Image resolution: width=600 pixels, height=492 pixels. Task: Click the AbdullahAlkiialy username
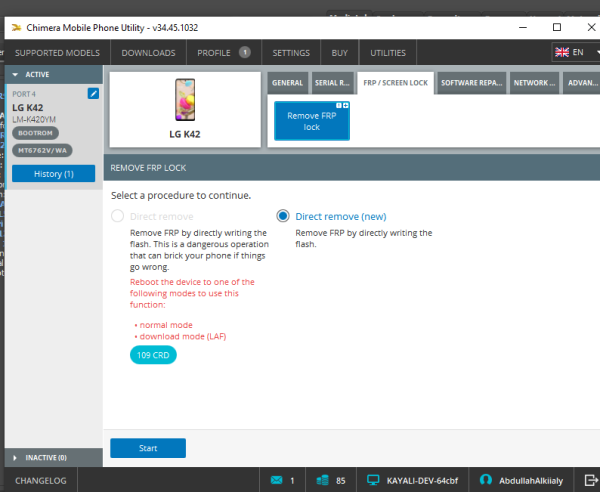pos(531,481)
